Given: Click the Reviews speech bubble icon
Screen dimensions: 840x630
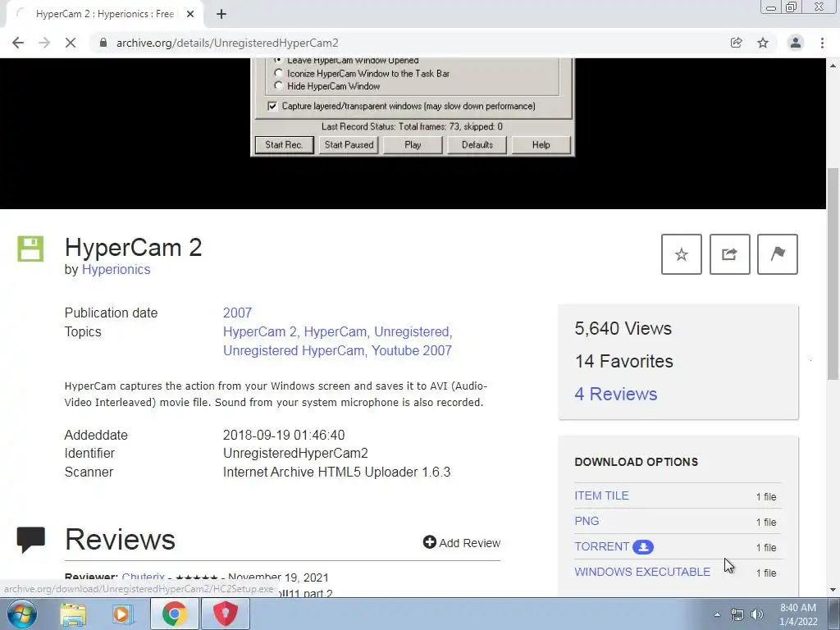Looking at the screenshot, I should 30,540.
